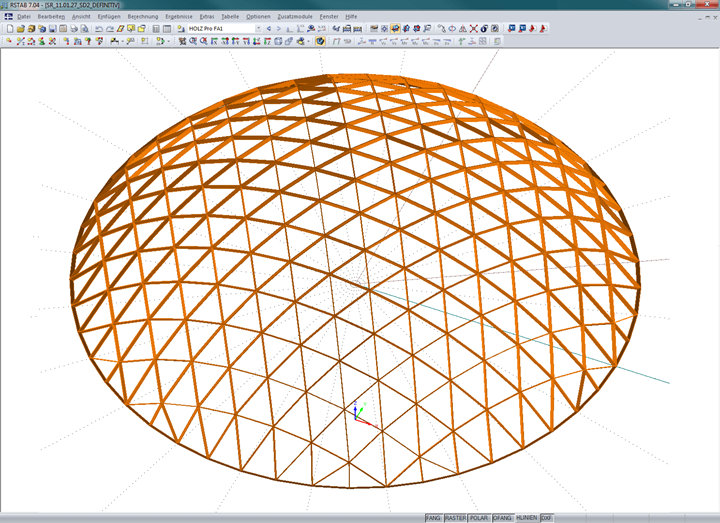Go to previous load case arrow
Image resolution: width=720 pixels, height=523 pixels.
[269, 28]
